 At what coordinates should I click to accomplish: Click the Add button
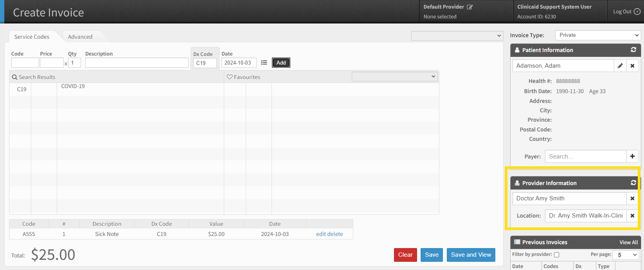[x=281, y=63]
